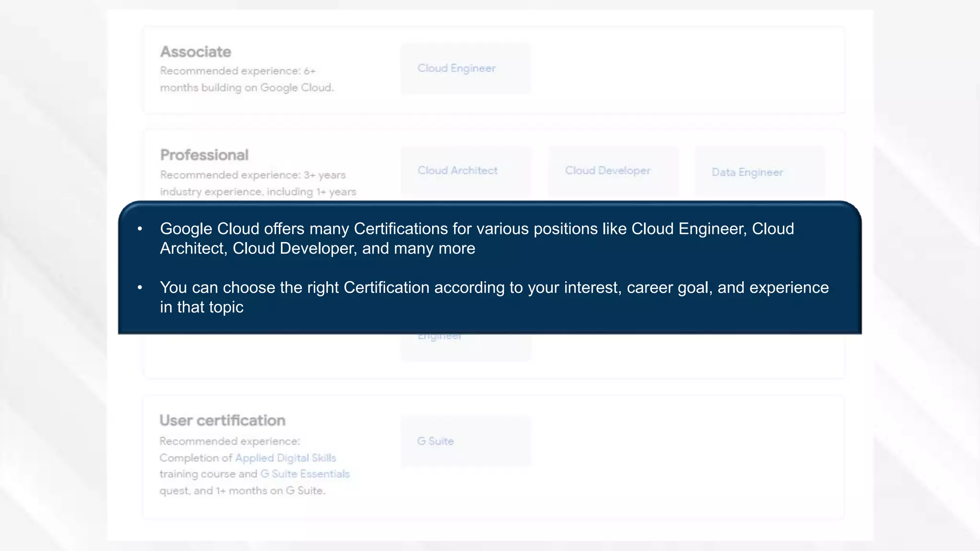The image size is (980, 551).
Task: Click the text 'Recommended experience: 3+ years'
Action: click(253, 175)
